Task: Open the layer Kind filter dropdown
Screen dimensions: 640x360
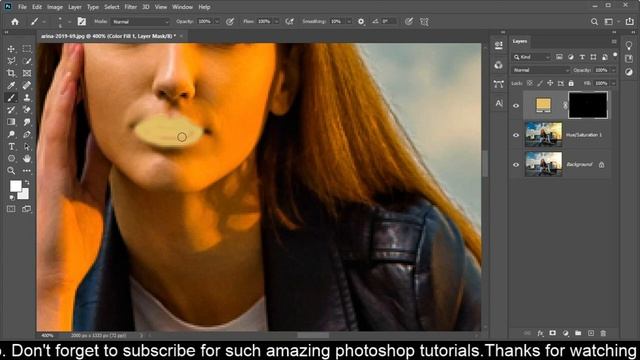Action: click(532, 57)
